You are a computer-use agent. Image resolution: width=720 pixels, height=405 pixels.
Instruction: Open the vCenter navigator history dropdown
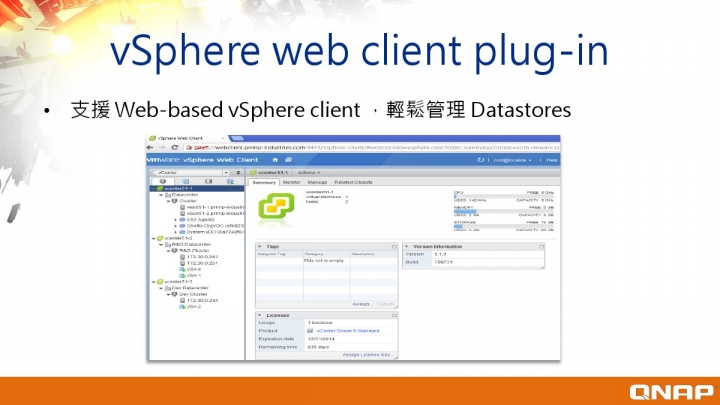(x=226, y=173)
